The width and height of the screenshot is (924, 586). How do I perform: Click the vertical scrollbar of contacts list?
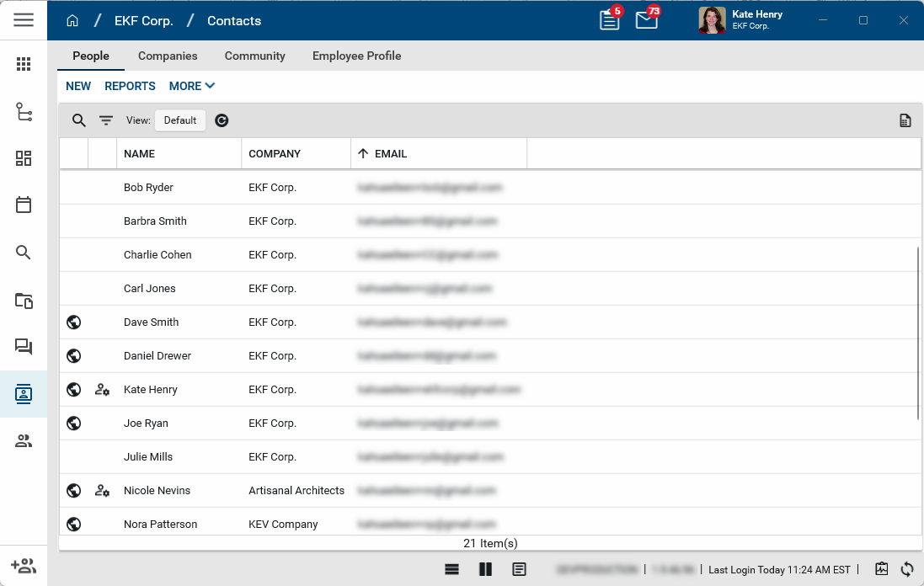917,333
